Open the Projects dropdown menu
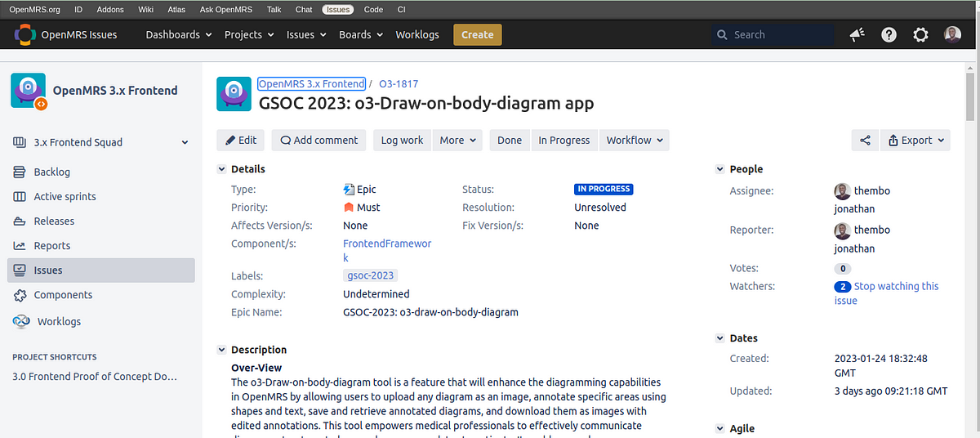Image resolution: width=980 pixels, height=438 pixels. [249, 34]
